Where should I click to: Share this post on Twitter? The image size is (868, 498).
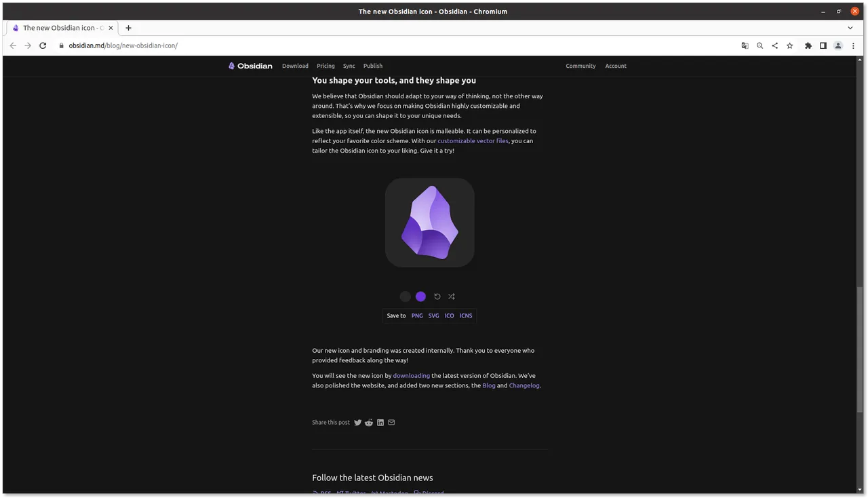pos(357,423)
